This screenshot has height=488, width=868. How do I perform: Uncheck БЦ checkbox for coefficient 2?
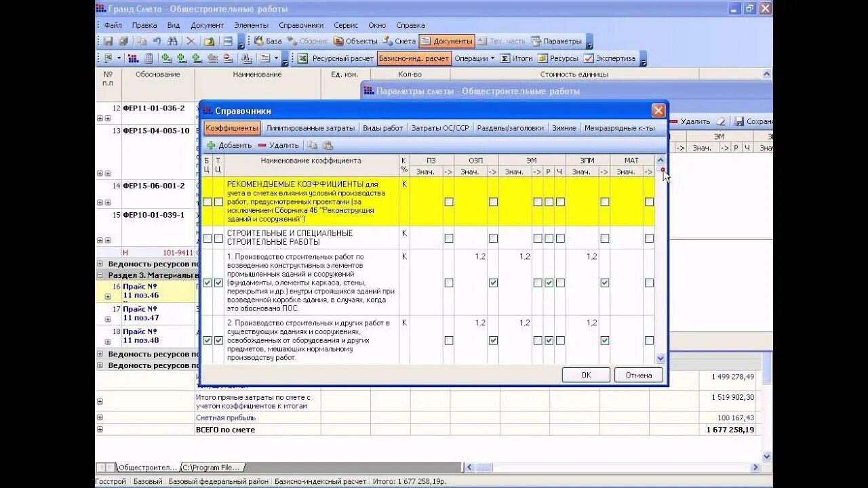[x=208, y=340]
